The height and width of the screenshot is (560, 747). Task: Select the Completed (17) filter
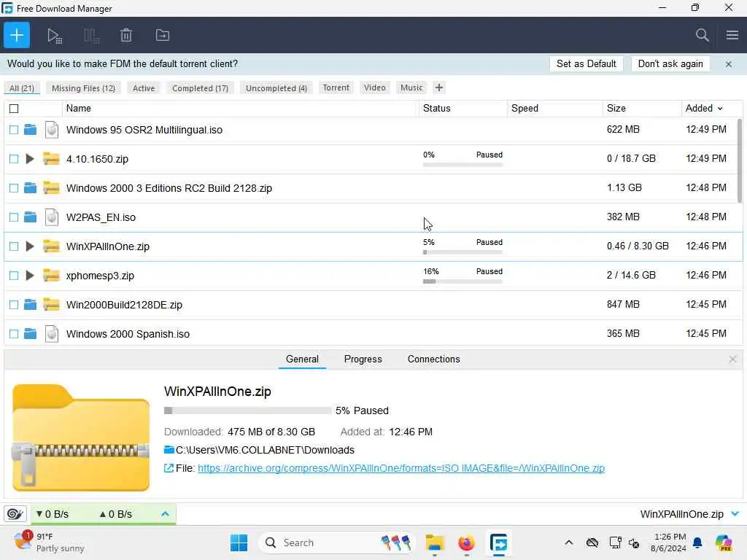click(x=200, y=88)
